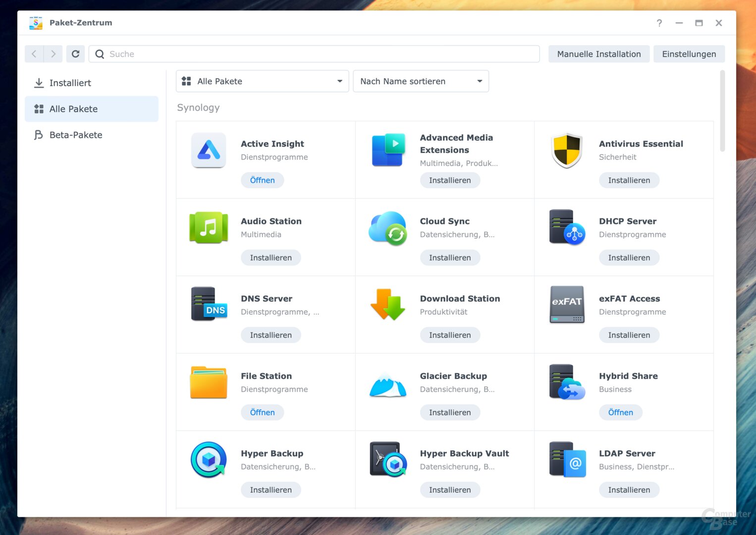Install Hyper Backup
756x535 pixels.
tap(271, 489)
